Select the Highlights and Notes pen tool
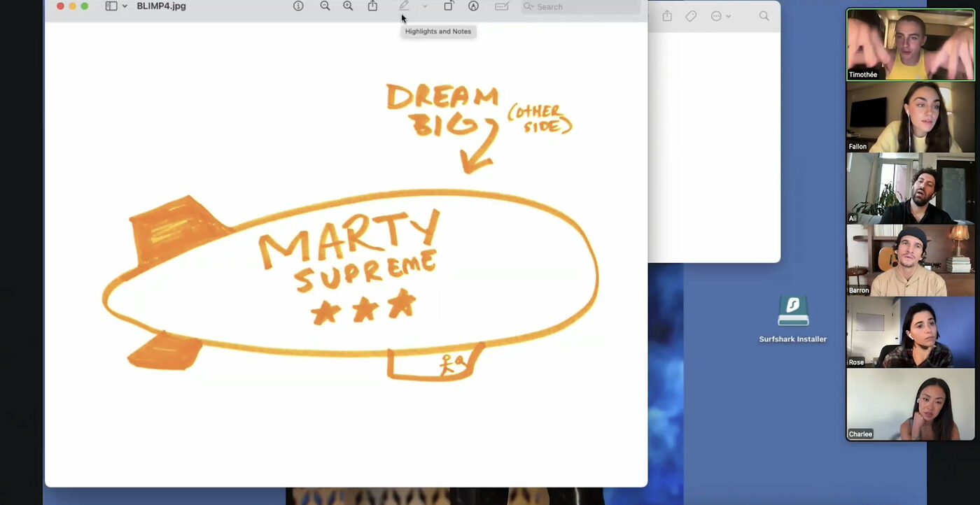980x505 pixels. click(404, 6)
